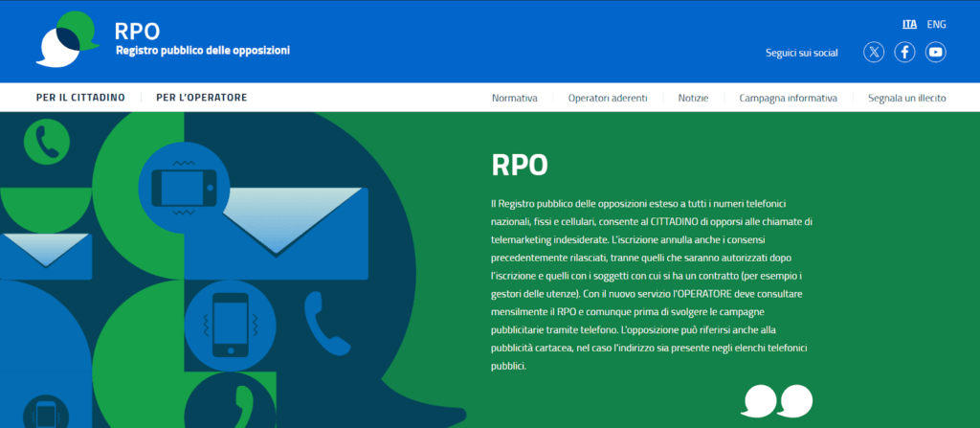Click the white double speech bubbles icon
The height and width of the screenshot is (428, 980).
(777, 401)
